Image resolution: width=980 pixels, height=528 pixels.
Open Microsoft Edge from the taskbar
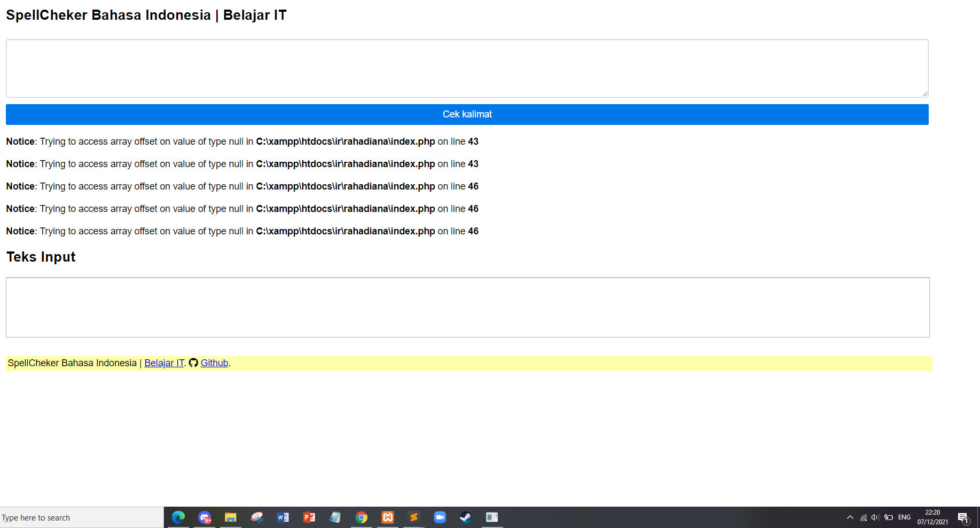point(178,517)
